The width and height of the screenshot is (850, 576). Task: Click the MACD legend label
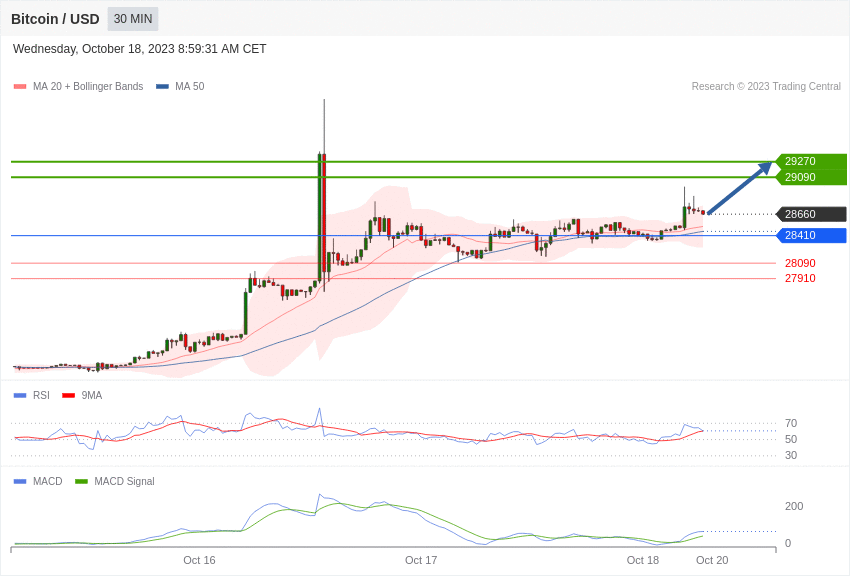point(47,481)
